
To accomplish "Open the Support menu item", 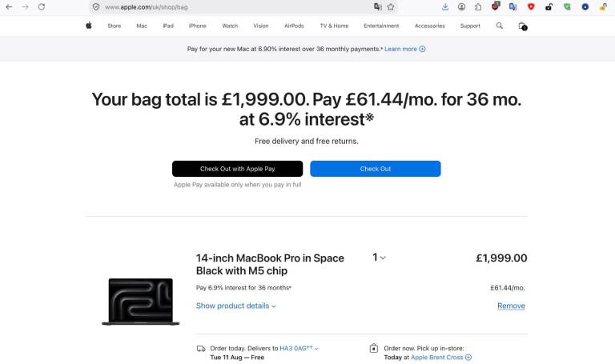I will (470, 26).
